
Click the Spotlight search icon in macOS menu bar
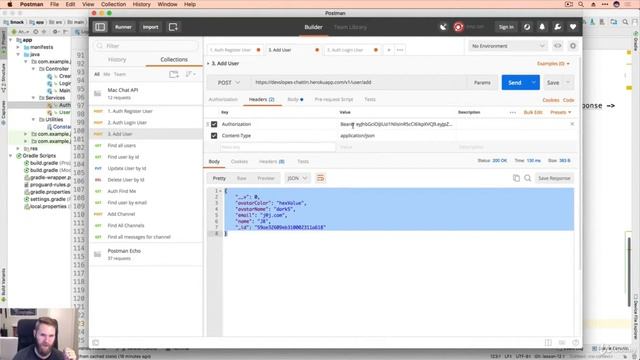pos(580,4)
